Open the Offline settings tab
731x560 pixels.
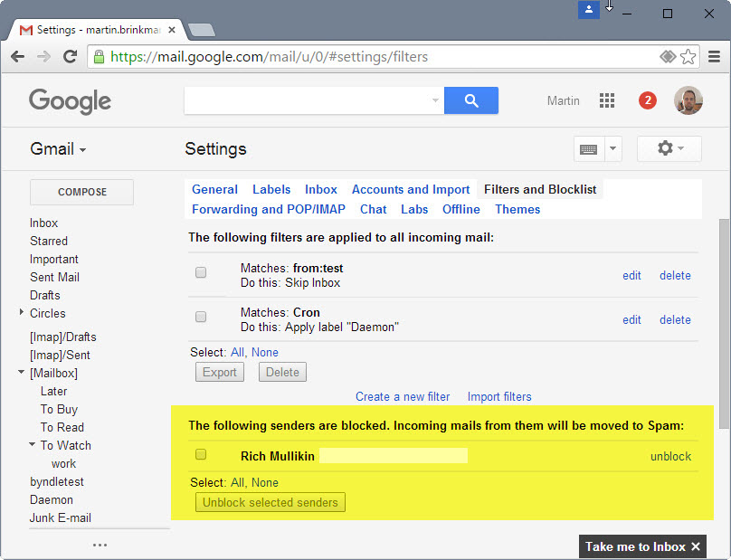tap(461, 209)
